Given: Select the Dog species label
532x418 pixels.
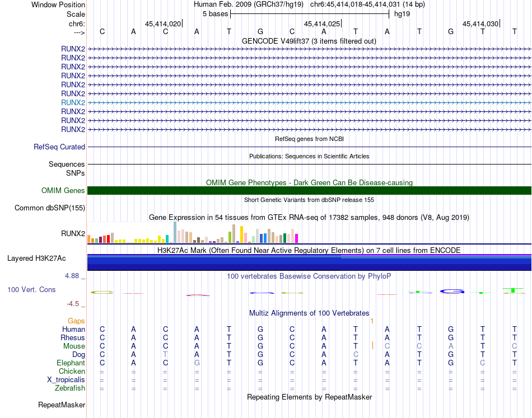Looking at the screenshot, I should 78,355.
